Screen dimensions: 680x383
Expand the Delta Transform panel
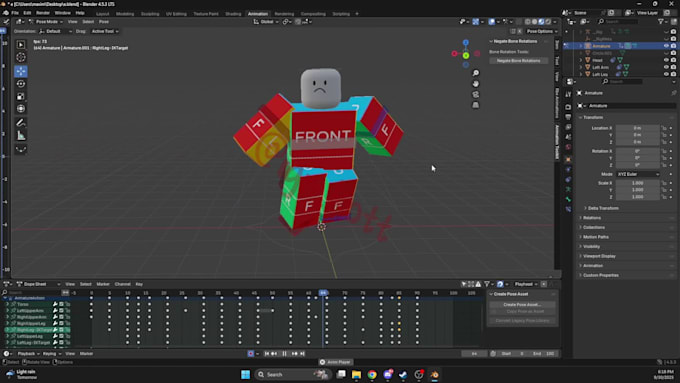pos(603,208)
